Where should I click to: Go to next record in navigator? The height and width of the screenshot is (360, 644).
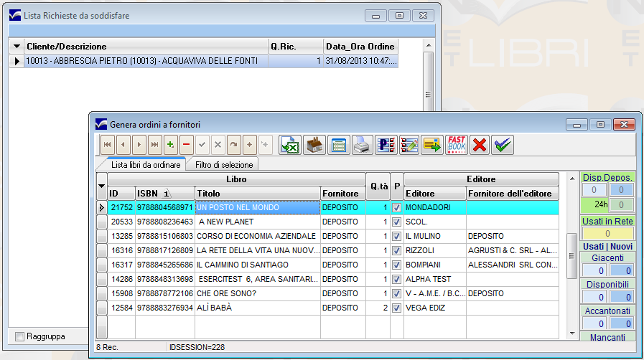pyautogui.click(x=139, y=145)
